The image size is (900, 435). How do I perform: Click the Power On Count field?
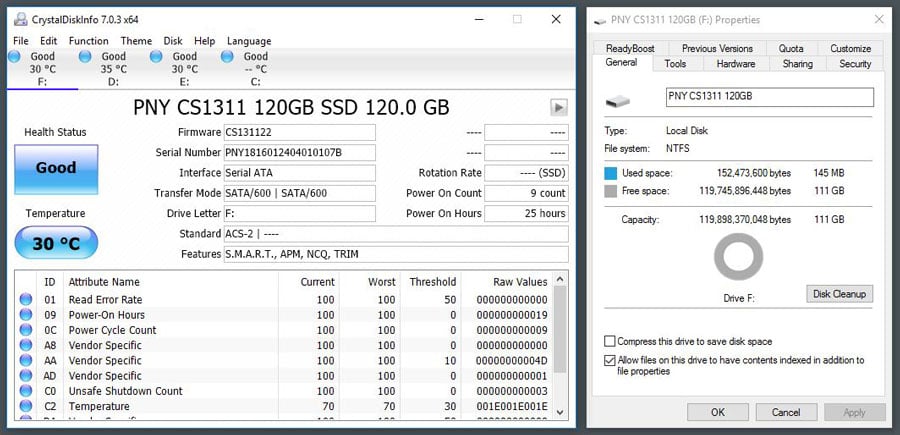pos(526,193)
